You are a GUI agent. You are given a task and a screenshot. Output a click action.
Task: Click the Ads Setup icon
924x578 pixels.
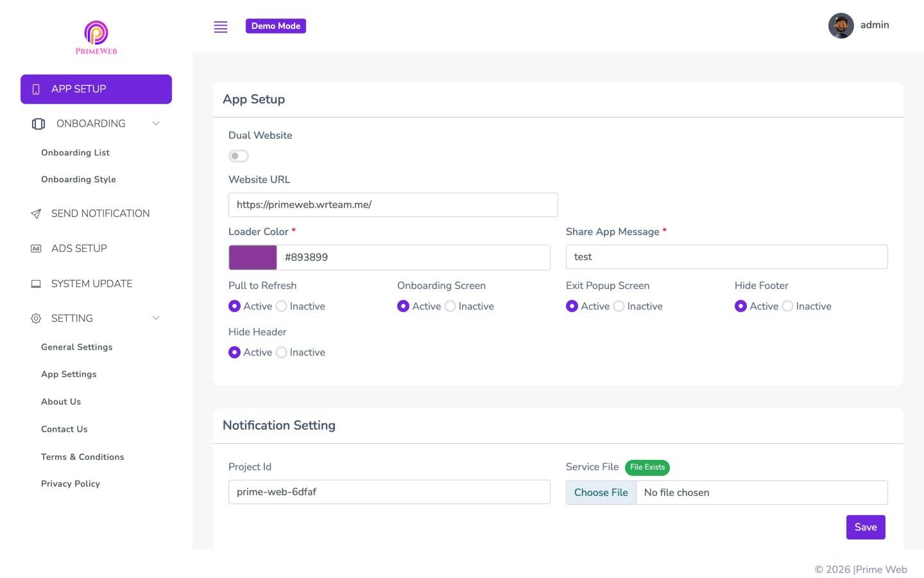coord(36,249)
